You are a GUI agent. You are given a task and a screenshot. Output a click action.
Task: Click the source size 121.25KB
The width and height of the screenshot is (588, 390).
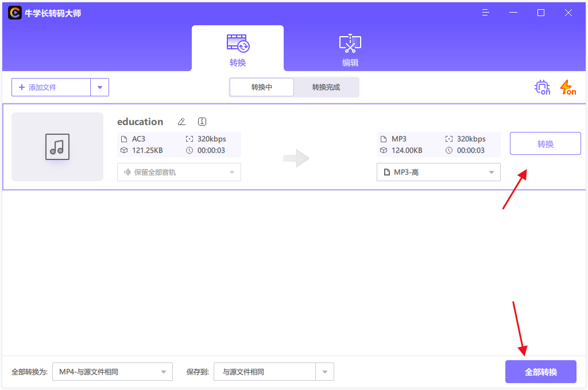click(148, 151)
